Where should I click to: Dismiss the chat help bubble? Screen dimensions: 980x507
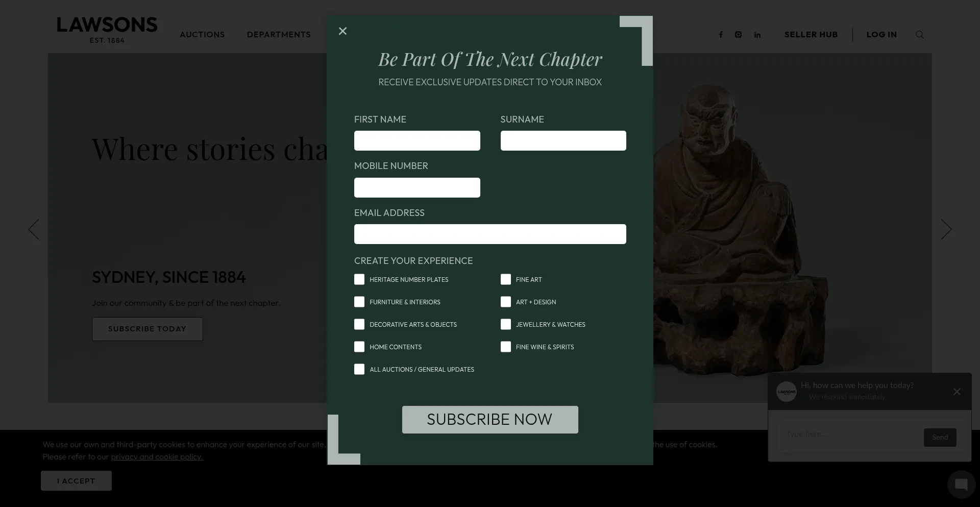coord(957,392)
